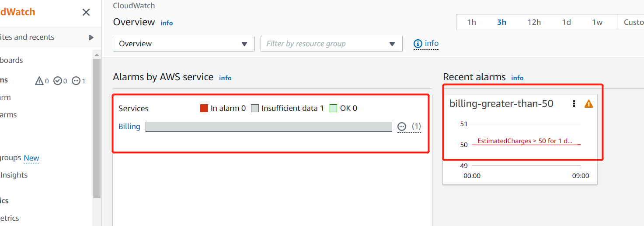Select the 1h time range
The image size is (644, 226).
point(471,22)
